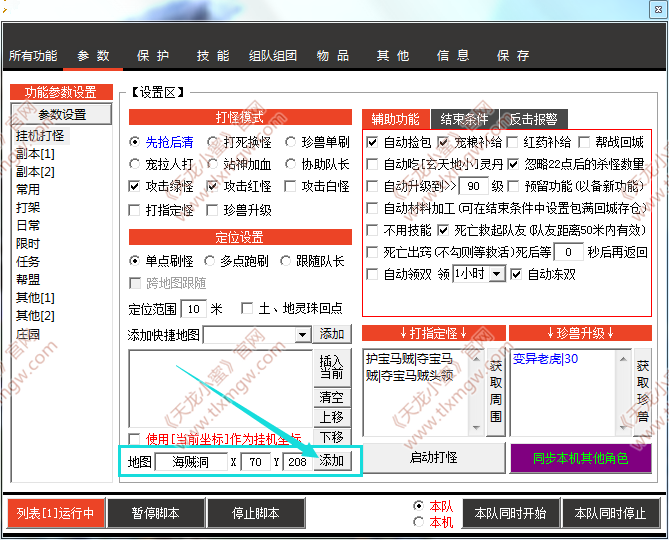Screen dimensions: 669x540
Task: Enable the 红药补给 checkbox
Action: click(512, 142)
